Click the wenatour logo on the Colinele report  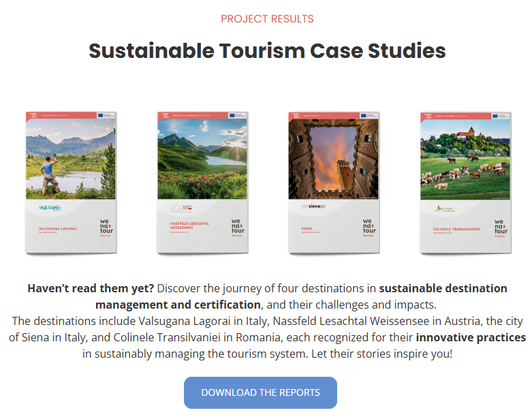coord(499,229)
